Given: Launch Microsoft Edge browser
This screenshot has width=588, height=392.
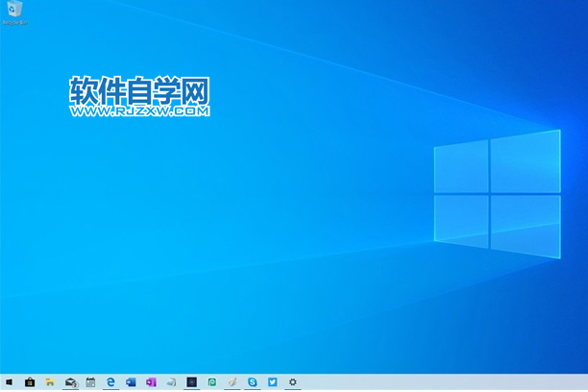Looking at the screenshot, I should (110, 382).
